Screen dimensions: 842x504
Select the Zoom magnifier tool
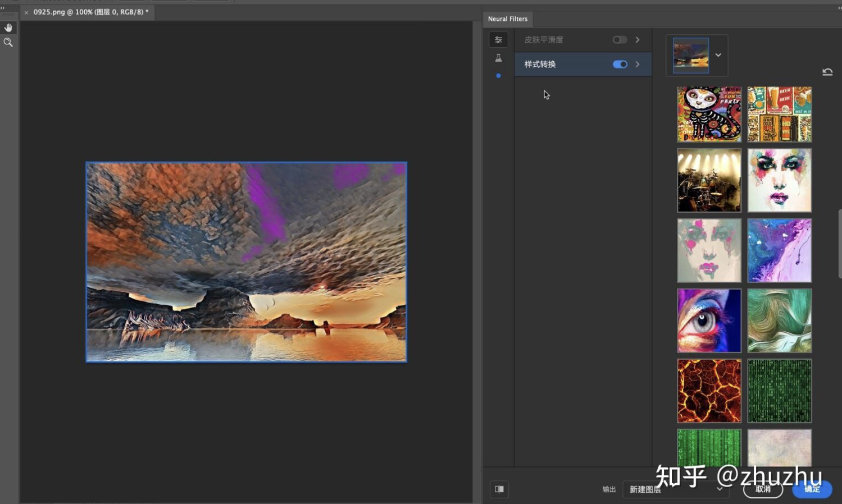(x=8, y=43)
